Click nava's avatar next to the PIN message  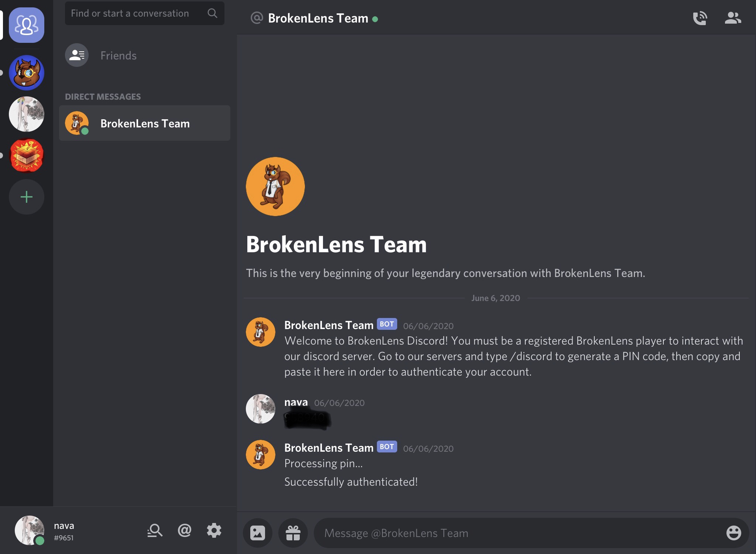[261, 409]
